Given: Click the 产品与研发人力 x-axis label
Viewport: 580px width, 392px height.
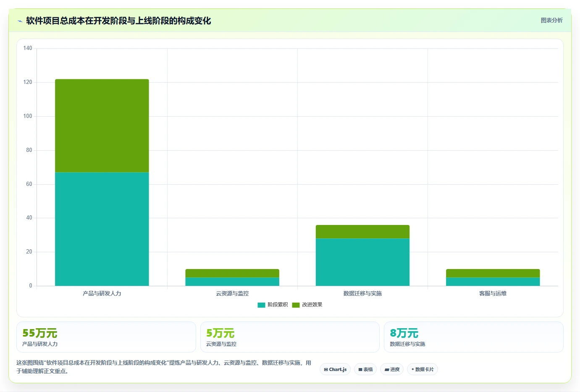Looking at the screenshot, I should coord(102,293).
